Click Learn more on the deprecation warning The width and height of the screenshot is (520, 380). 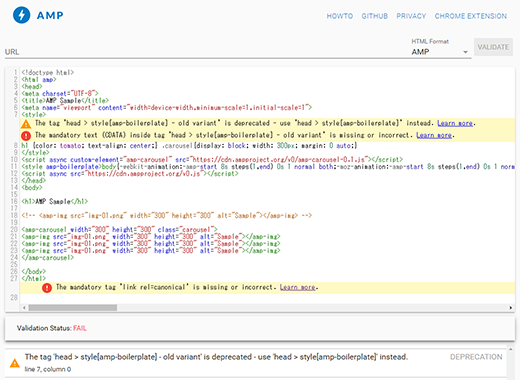[455, 123]
